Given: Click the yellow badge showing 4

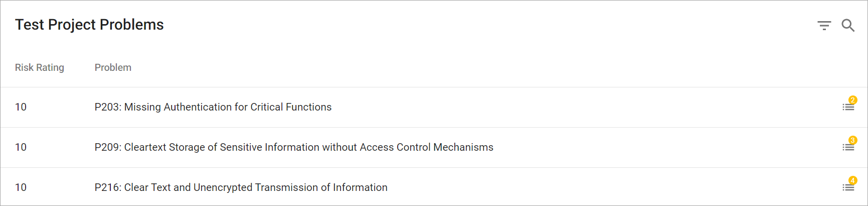Looking at the screenshot, I should pyautogui.click(x=852, y=180).
